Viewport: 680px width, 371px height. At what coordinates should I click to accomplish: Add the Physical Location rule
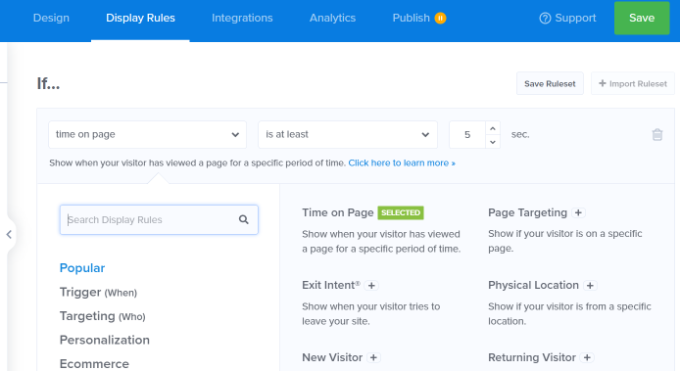coord(590,286)
